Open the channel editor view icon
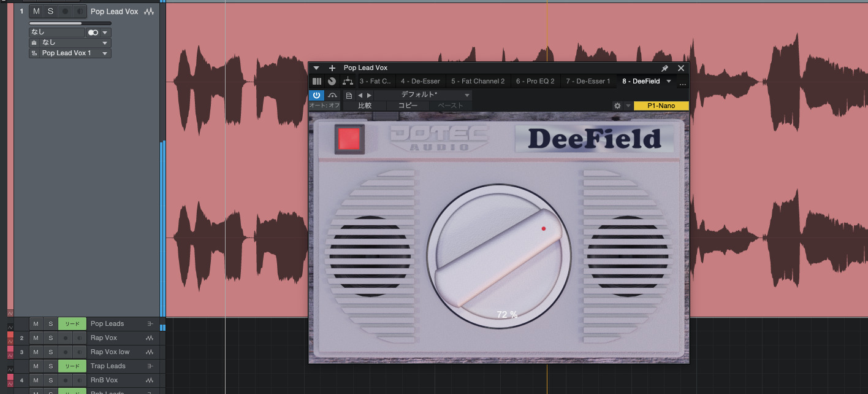Viewport: 868px width, 394px height. tap(317, 81)
